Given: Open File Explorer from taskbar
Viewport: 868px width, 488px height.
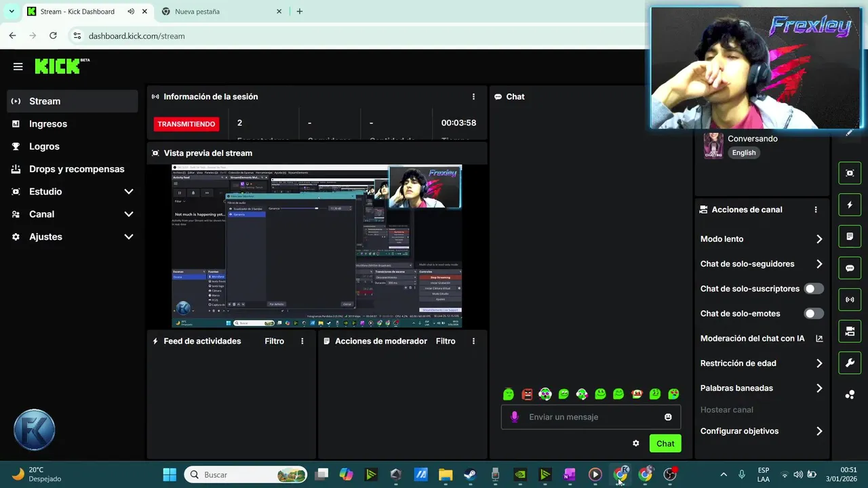Looking at the screenshot, I should 446,474.
